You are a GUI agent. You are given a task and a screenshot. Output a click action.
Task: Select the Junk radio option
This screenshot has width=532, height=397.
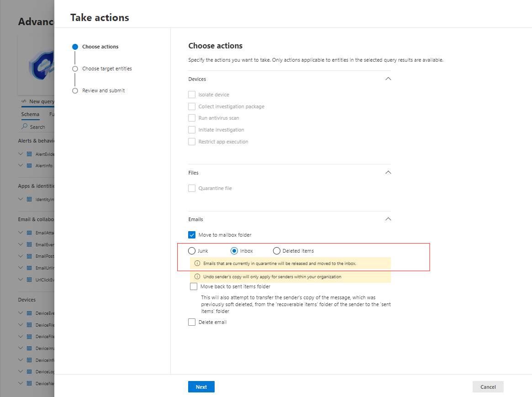point(192,251)
